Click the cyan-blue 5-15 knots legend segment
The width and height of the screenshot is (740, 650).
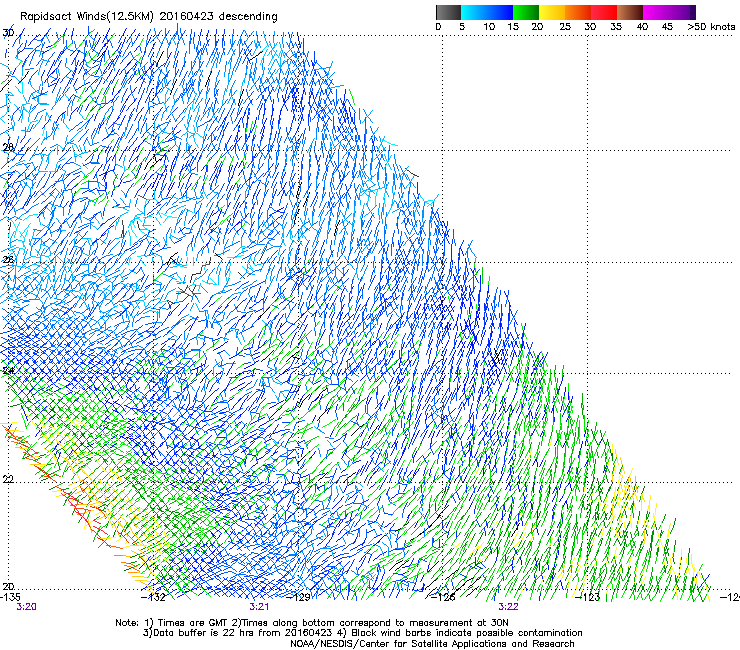click(x=487, y=12)
